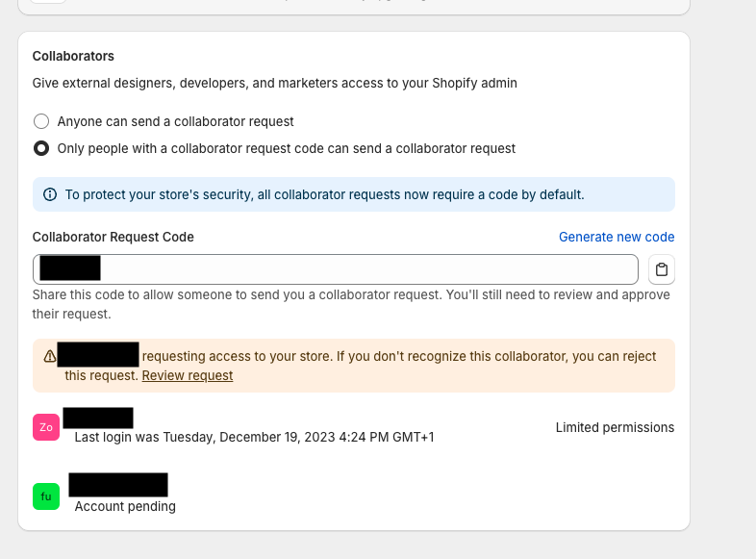Click the "Last login was Tuesday, December 19" text

pos(255,437)
